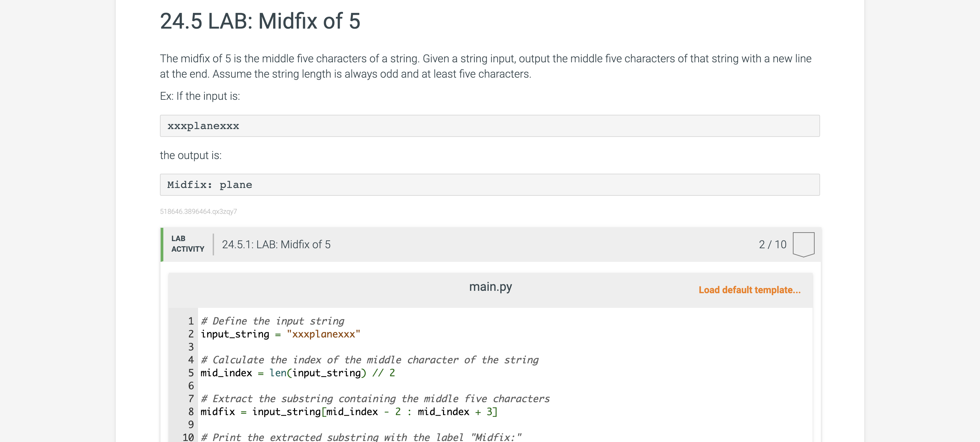Click line number 5 in the gutter

(x=190, y=373)
